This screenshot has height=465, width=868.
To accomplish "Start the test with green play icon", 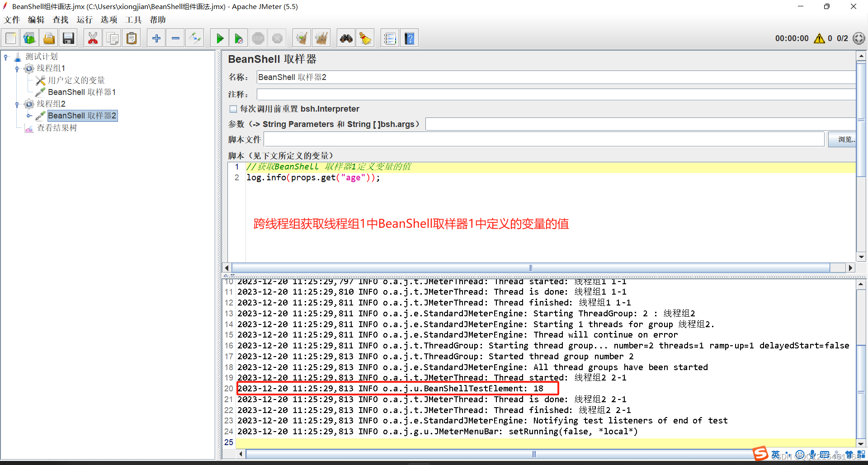I will pyautogui.click(x=220, y=38).
